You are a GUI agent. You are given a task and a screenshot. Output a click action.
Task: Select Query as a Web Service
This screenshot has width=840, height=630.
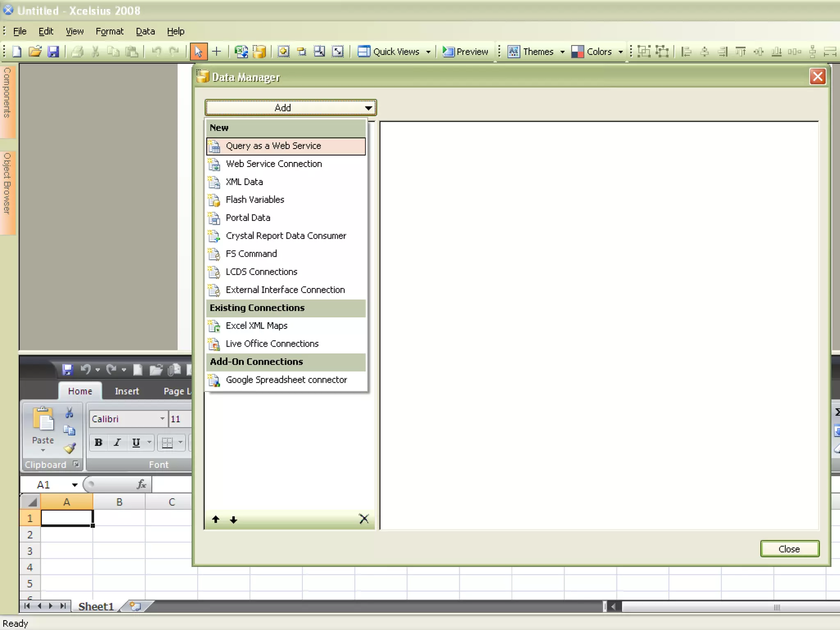point(286,146)
